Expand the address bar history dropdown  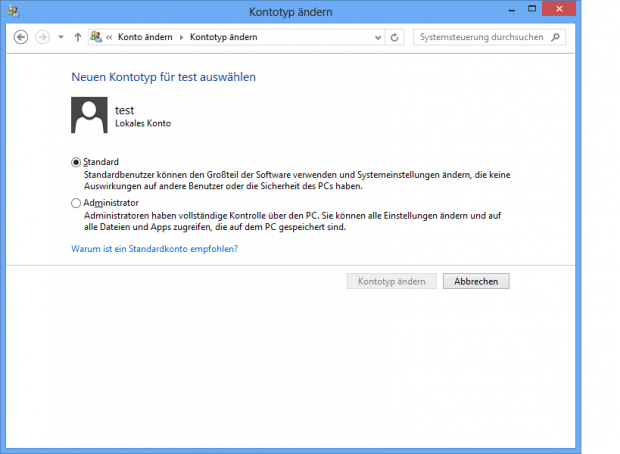coord(376,37)
